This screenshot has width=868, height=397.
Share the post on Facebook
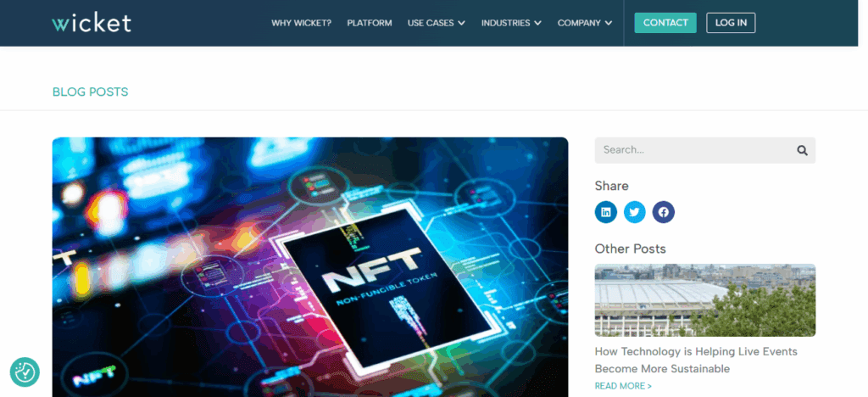(x=663, y=212)
